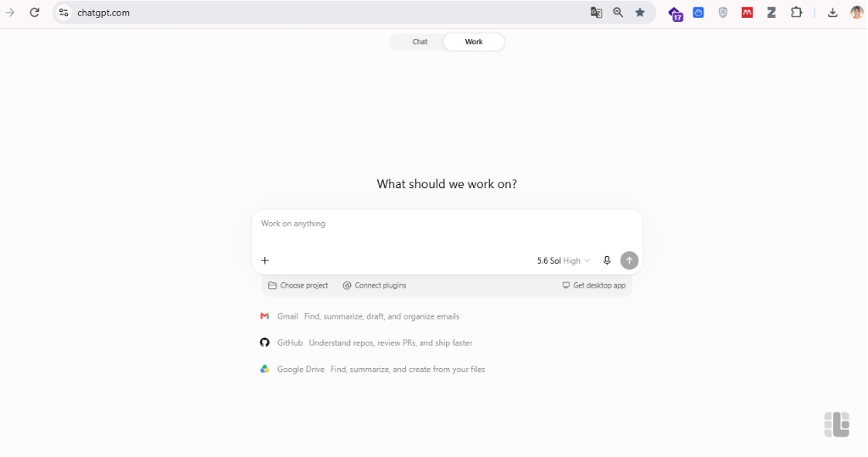Click 'Find, summarize, draft, and organize emails'
Image resolution: width=868 pixels, height=457 pixels.
(x=381, y=316)
